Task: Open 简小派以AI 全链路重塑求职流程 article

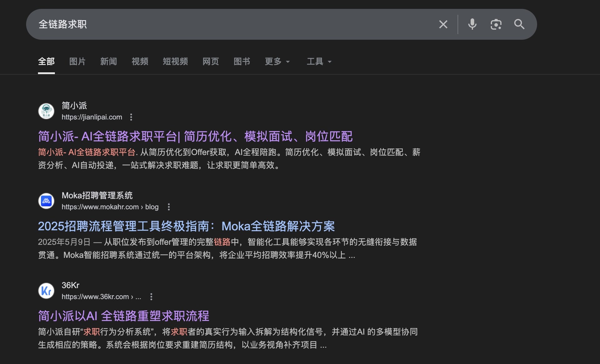Action: coord(123,316)
